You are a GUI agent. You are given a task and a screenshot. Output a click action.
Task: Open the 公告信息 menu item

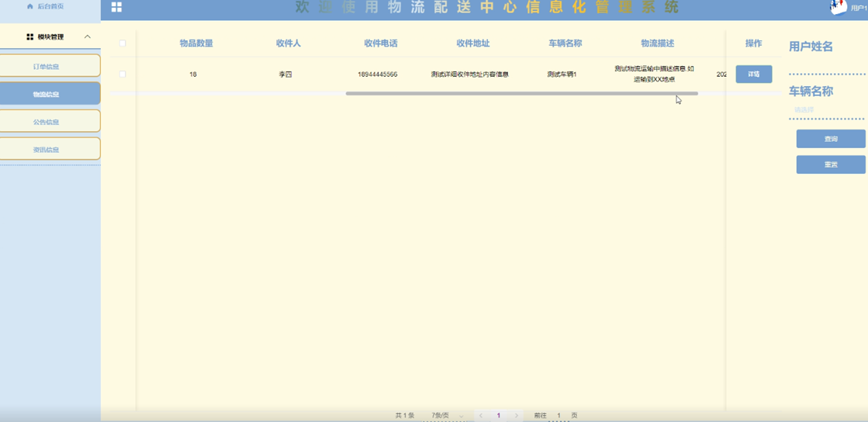(50, 121)
